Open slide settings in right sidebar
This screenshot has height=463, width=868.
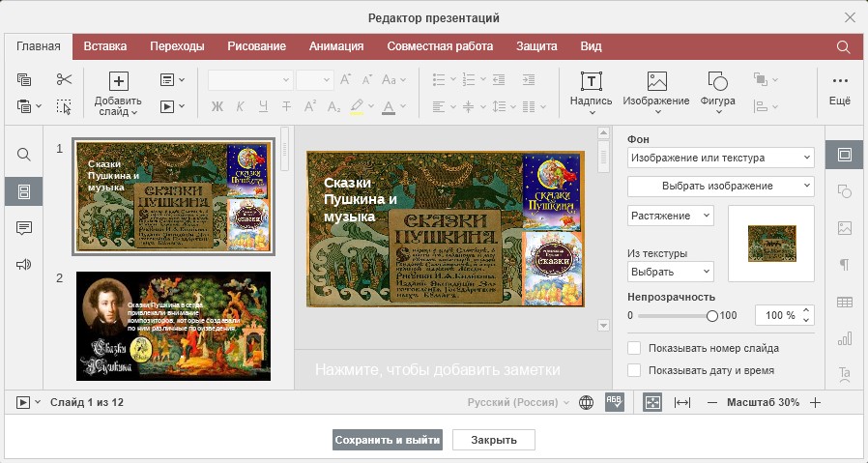click(x=844, y=155)
